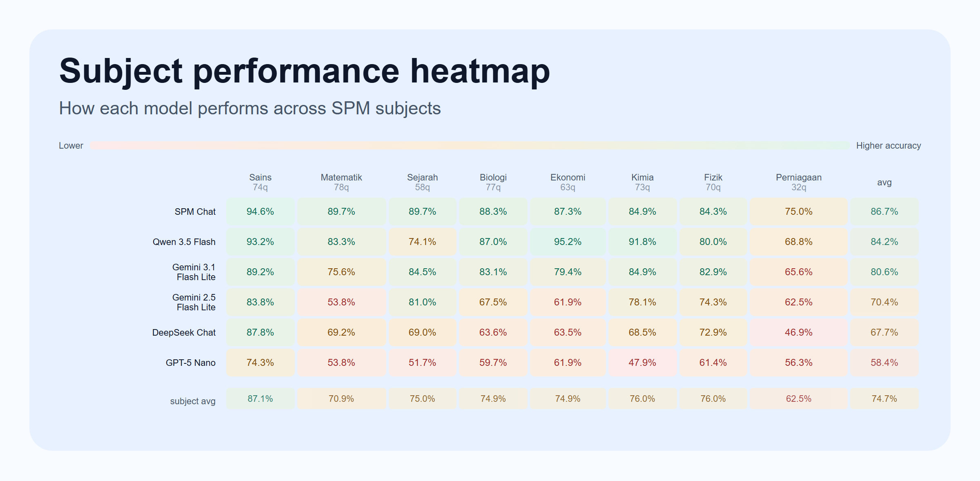The image size is (980, 481).
Task: Select the Matematik column header
Action: click(x=341, y=182)
